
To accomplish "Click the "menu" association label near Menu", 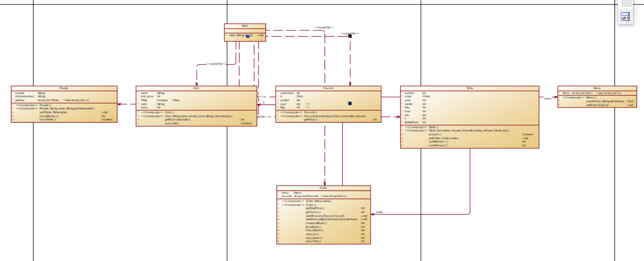I will click(548, 98).
